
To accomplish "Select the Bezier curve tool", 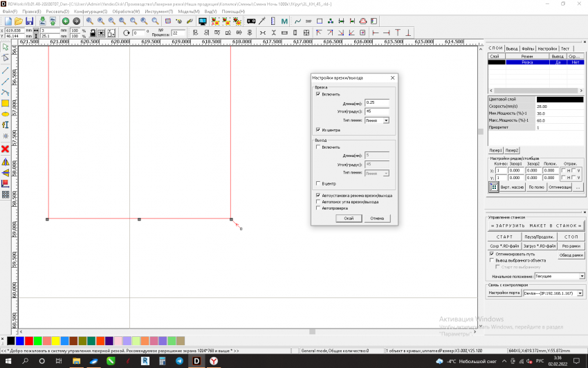I will 6,92.
